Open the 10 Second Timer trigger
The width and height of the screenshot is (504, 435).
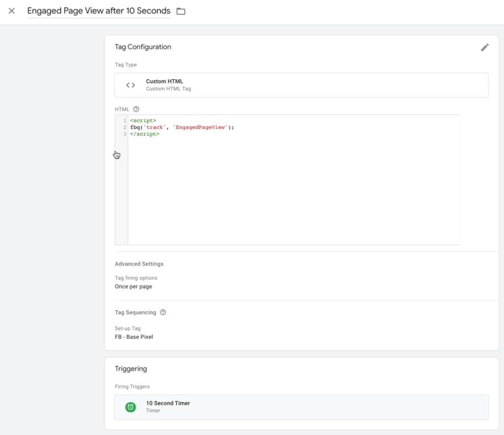tap(168, 403)
